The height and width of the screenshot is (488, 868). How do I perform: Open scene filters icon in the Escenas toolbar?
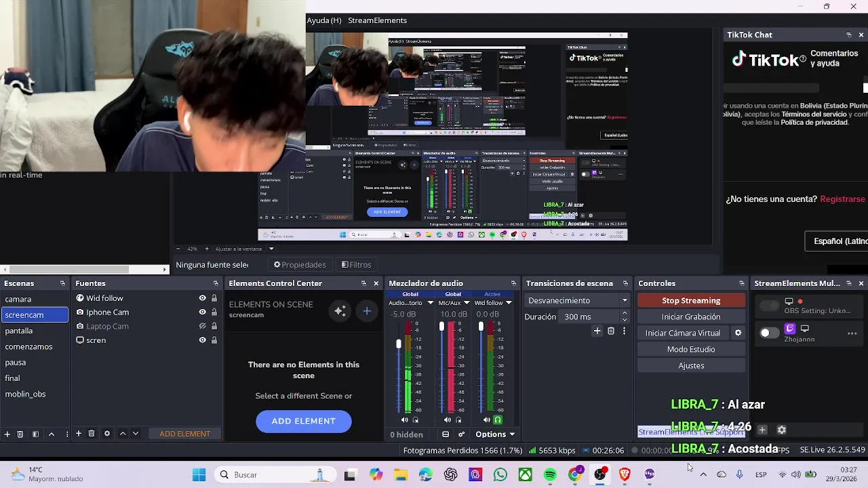coord(35,434)
